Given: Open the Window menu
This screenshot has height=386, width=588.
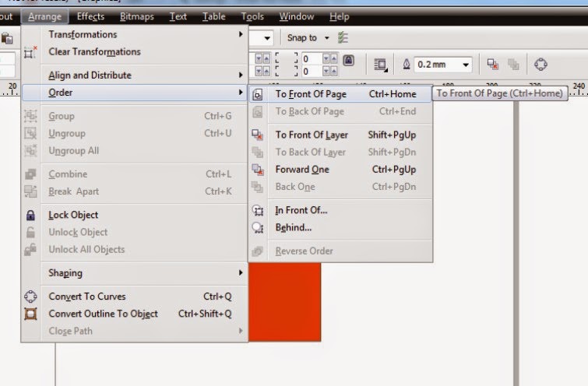Looking at the screenshot, I should click(296, 16).
